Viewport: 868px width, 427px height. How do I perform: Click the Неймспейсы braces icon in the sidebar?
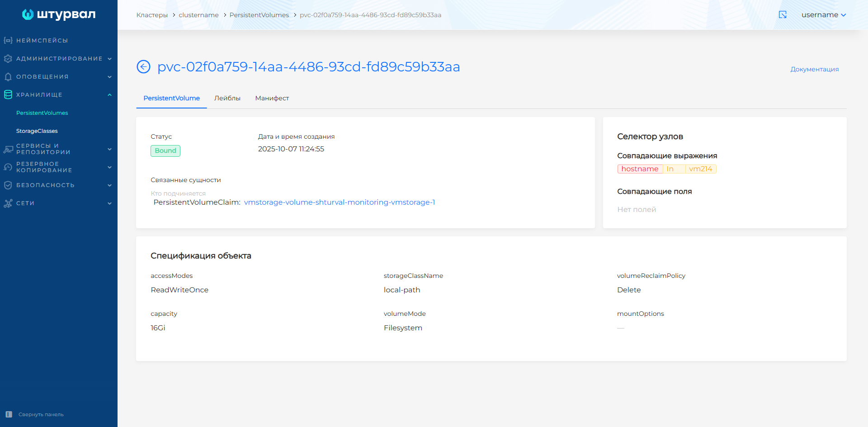tap(8, 41)
